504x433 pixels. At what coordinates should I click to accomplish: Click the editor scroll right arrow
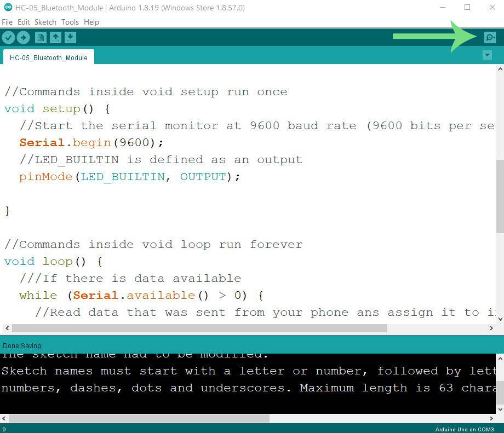click(x=491, y=328)
